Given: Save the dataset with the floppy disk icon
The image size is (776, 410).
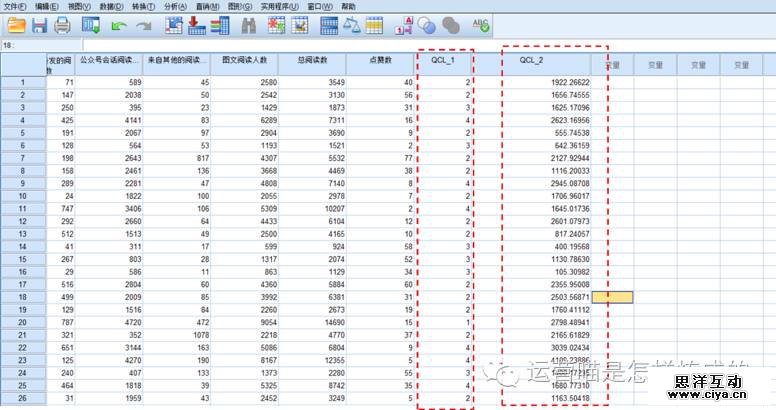Looking at the screenshot, I should [38, 25].
